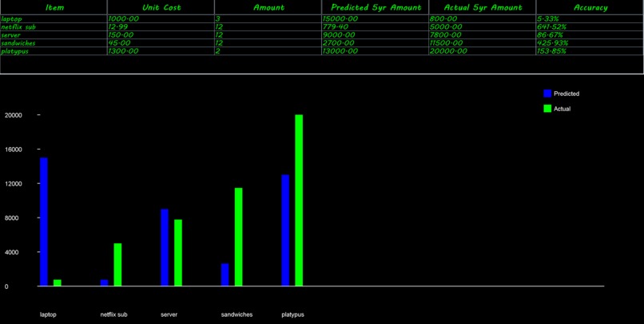Click actual amount 20000.00 cell

(x=482, y=51)
